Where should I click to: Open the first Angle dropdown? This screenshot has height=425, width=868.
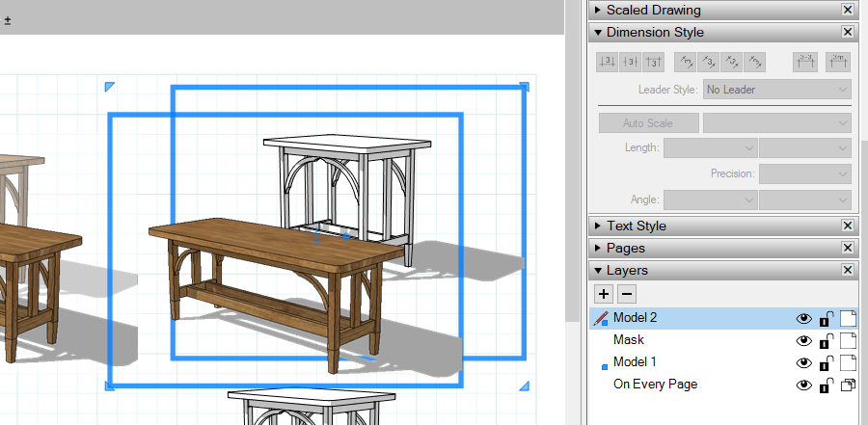[x=710, y=199]
